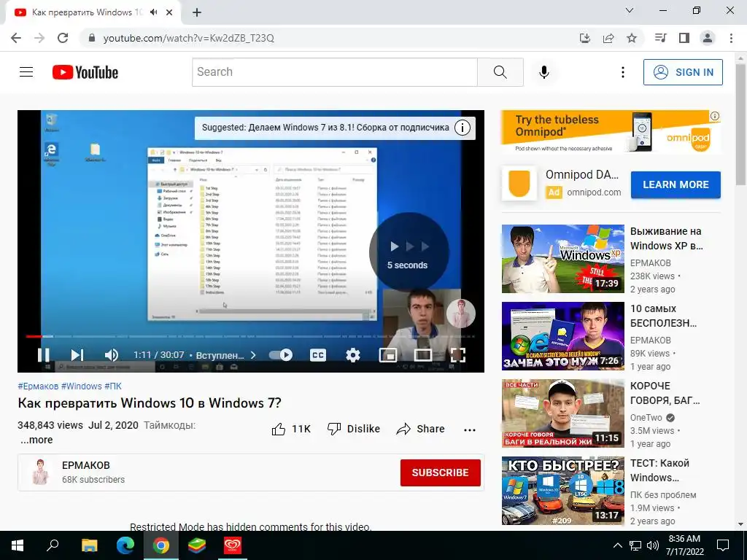
Task: Toggle autoplay switch in the player
Action: [281, 355]
